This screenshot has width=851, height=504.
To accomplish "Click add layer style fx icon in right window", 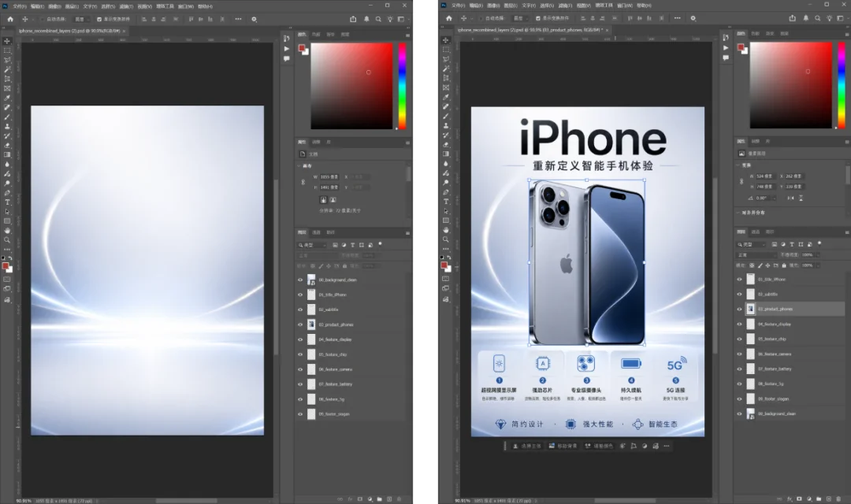I will (x=789, y=498).
